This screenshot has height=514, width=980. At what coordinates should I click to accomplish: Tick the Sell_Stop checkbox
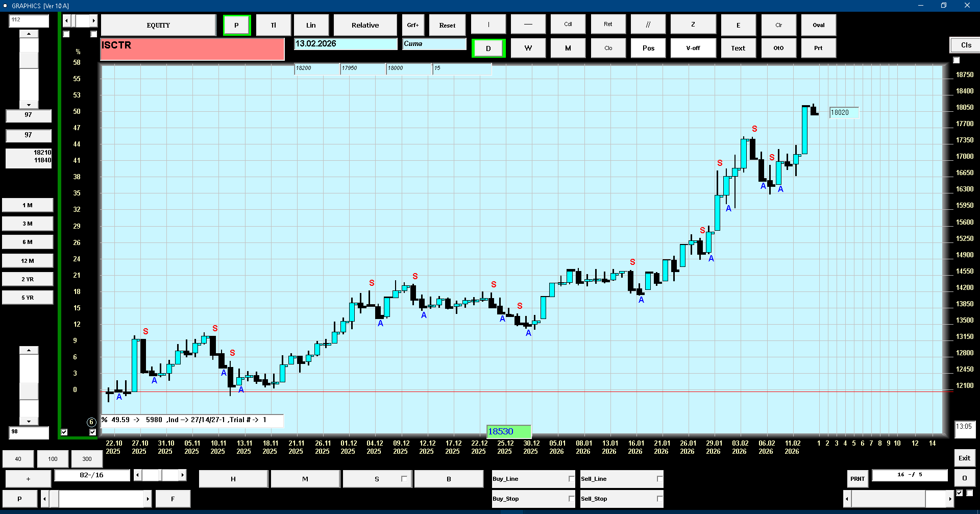(x=659, y=499)
